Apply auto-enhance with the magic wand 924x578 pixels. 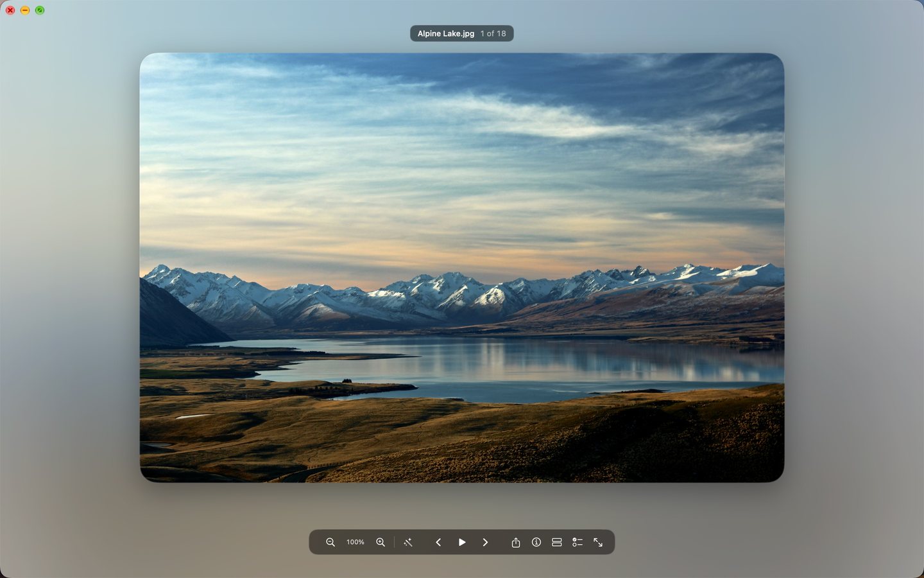click(408, 542)
